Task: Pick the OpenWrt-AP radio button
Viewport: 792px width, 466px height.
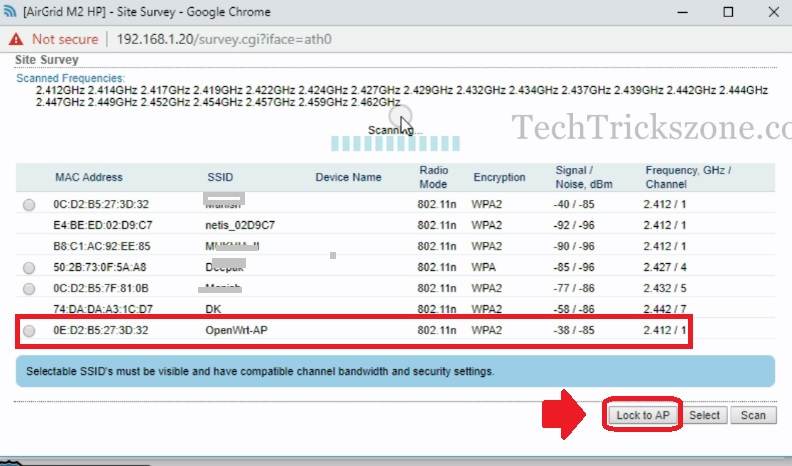Action: pos(28,331)
